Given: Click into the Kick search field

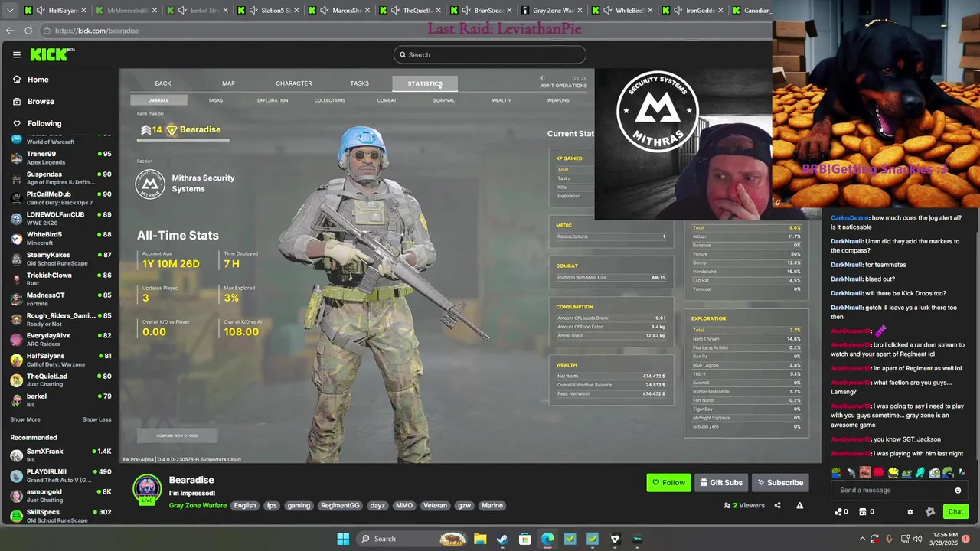Looking at the screenshot, I should (x=490, y=54).
